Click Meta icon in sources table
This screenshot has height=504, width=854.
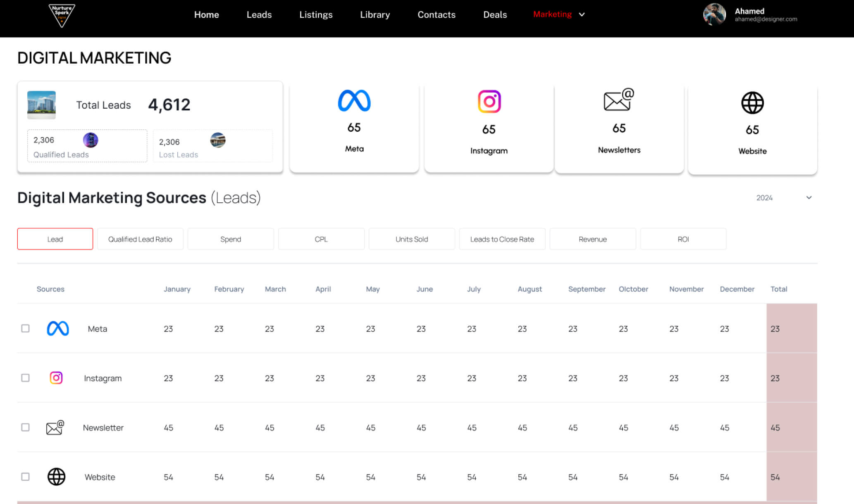pyautogui.click(x=58, y=329)
